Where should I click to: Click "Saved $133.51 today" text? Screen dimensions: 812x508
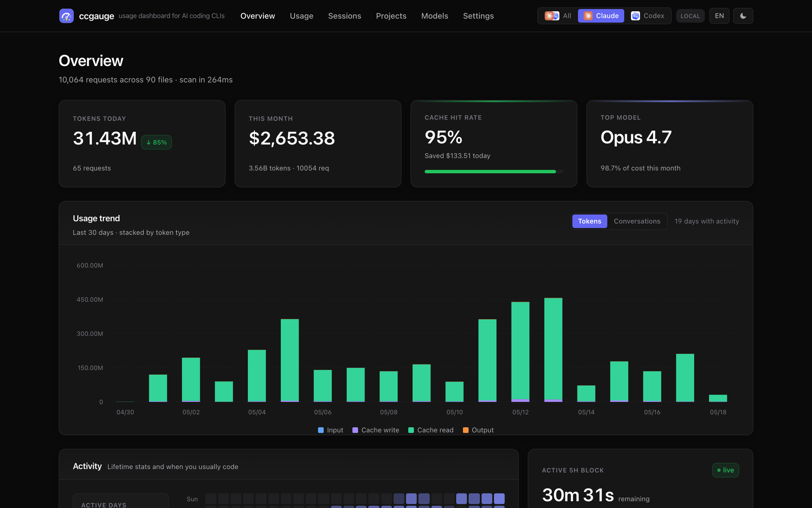pos(457,156)
